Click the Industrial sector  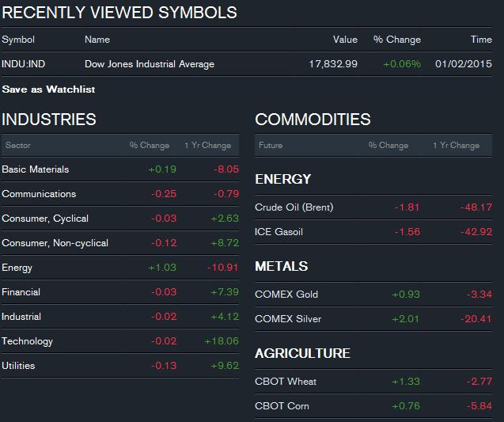[x=22, y=317]
